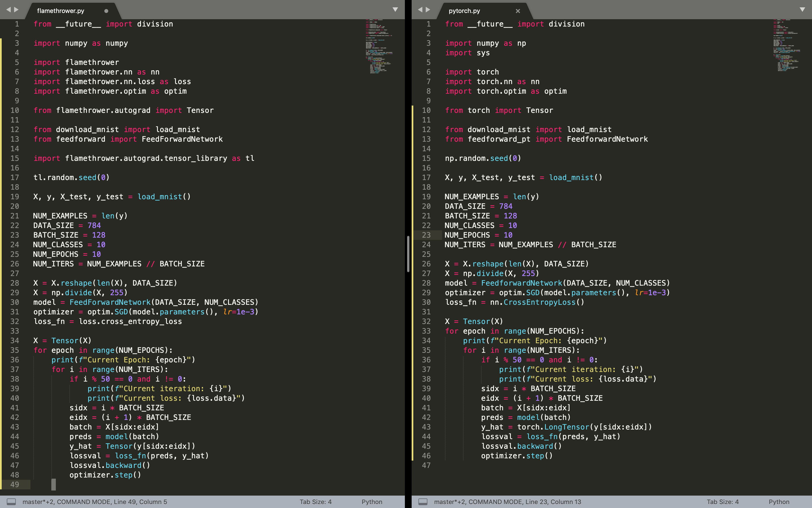Click line number 49 in left gutter
812x508 pixels.
click(14, 485)
